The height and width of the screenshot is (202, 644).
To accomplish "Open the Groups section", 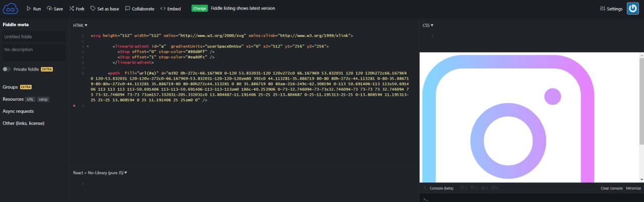I will click(10, 87).
